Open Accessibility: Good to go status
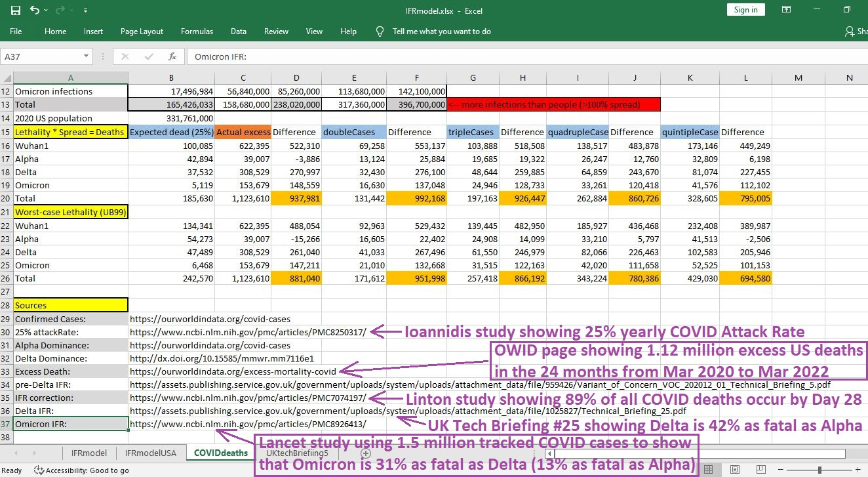Viewport: 868px width, 477px height. coord(82,470)
